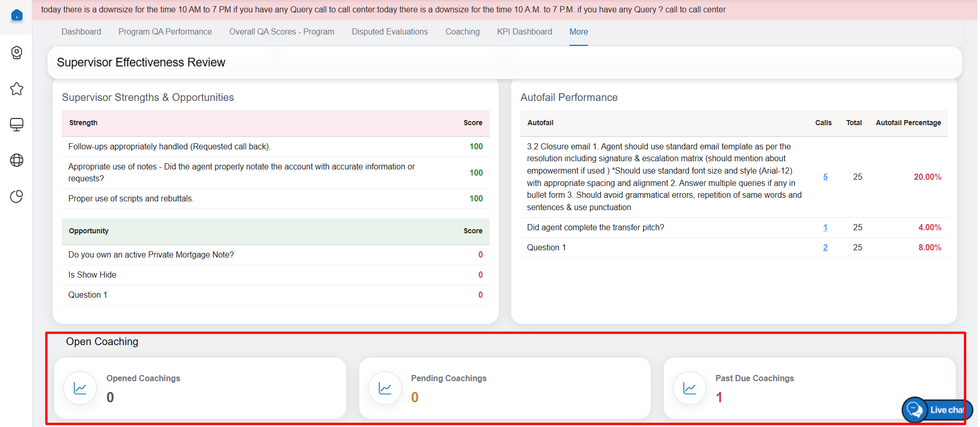
Task: Click the Past Due Coachings chart icon
Action: [689, 388]
